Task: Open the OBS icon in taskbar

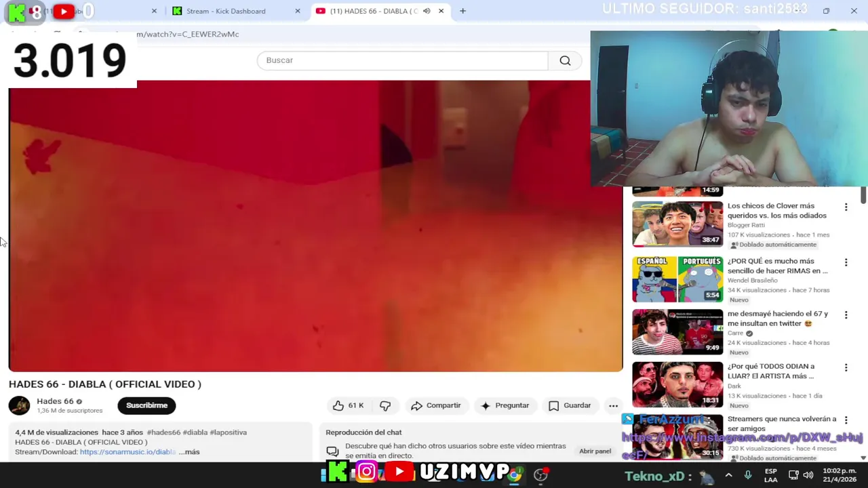Action: (x=540, y=474)
